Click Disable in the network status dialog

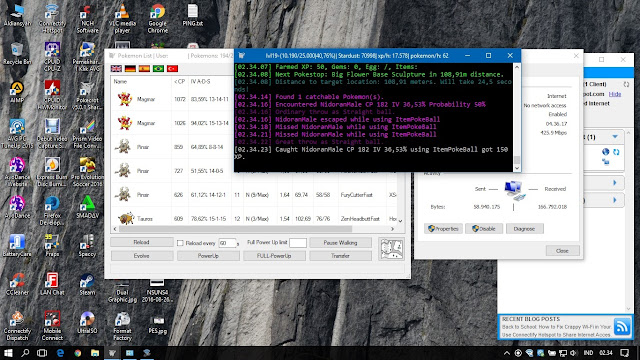click(484, 229)
